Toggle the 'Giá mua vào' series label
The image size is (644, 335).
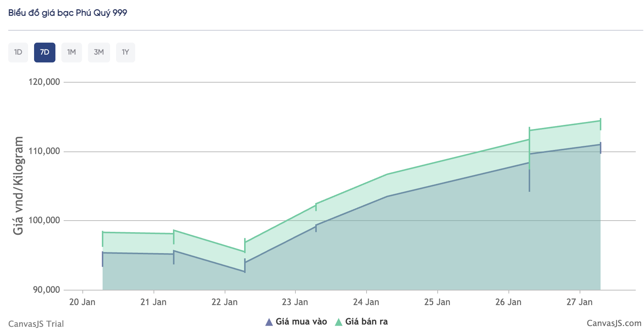[301, 322]
